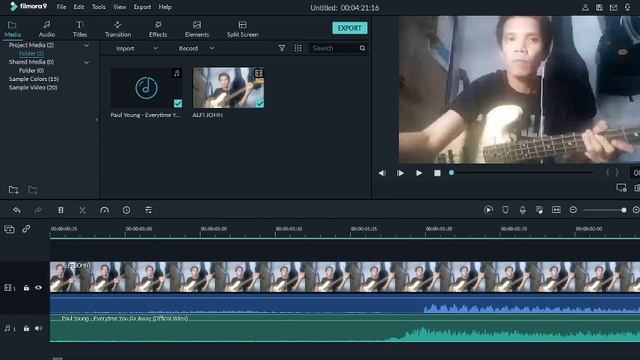Switch to the Titles tab
This screenshot has width=640, height=360.
pos(80,29)
